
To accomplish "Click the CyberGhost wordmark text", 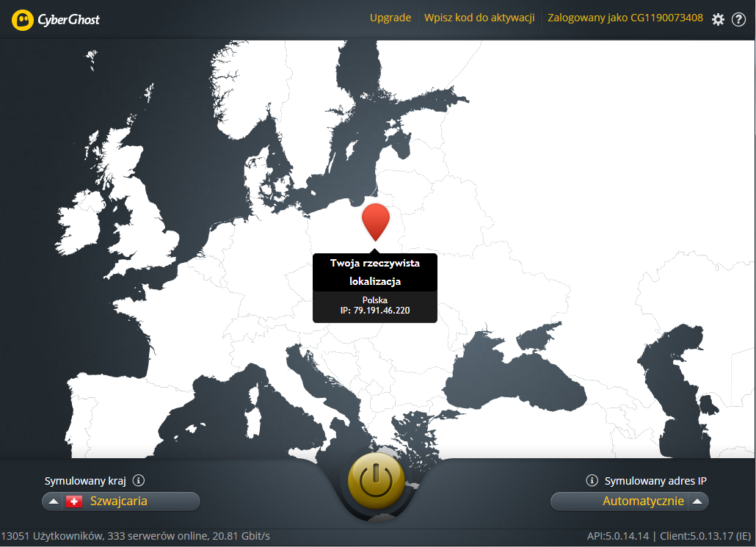I will pyautogui.click(x=68, y=20).
